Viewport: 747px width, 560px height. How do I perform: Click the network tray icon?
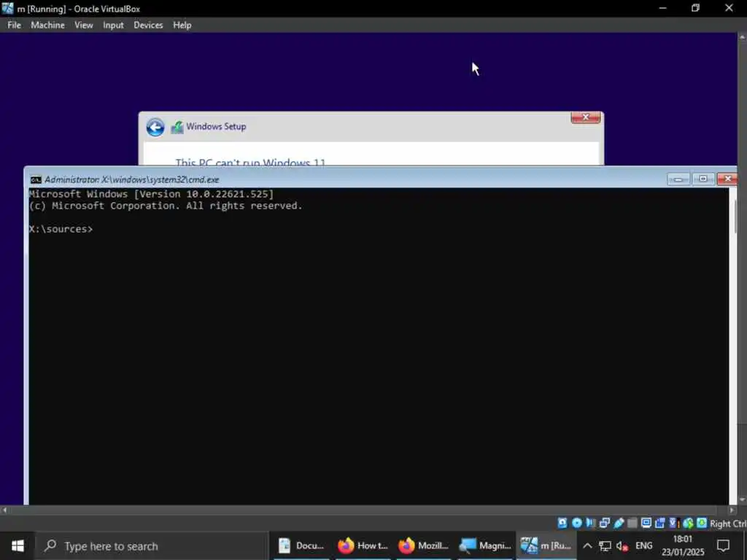point(605,545)
